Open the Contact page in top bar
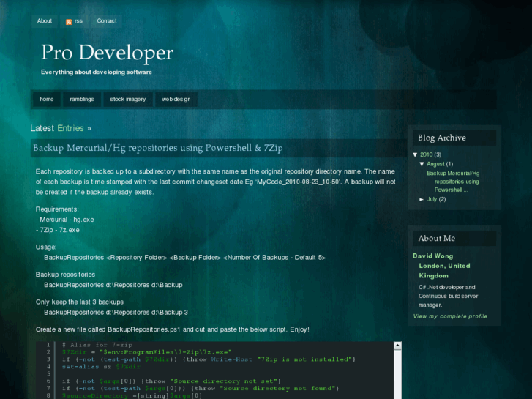The image size is (532, 399). [107, 20]
